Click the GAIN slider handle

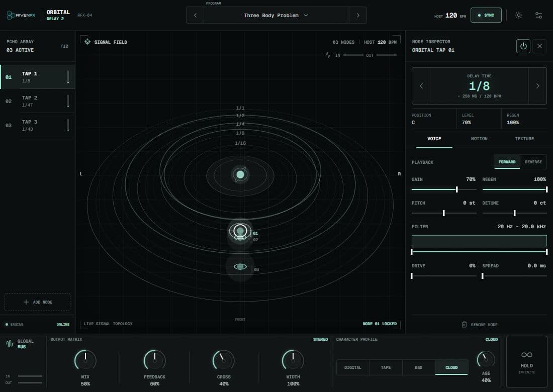(x=456, y=189)
